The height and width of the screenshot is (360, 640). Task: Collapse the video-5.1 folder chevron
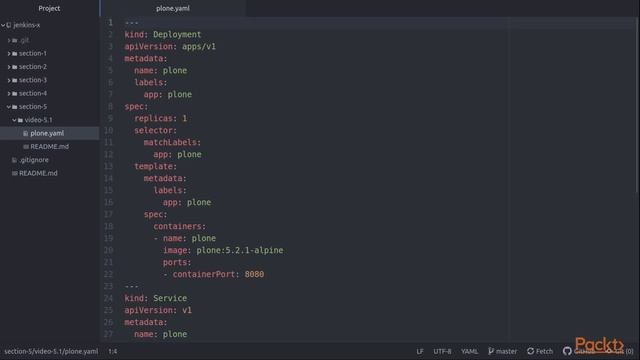14,120
